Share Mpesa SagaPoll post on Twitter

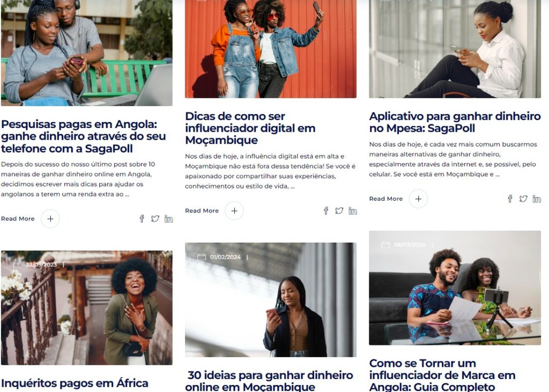pyautogui.click(x=523, y=199)
